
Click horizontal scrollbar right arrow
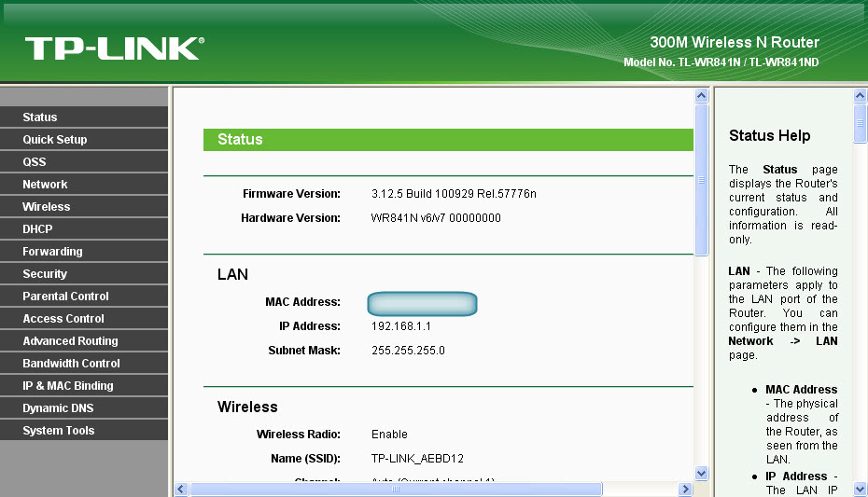click(x=686, y=490)
